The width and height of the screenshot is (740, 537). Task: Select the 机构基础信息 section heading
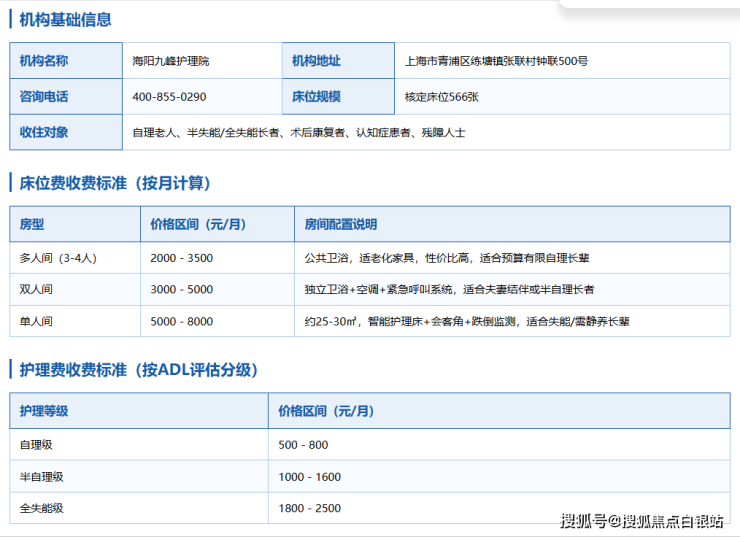tap(65, 20)
